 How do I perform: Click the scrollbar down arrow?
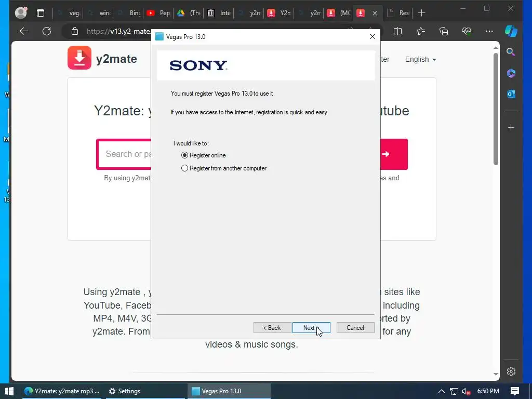pyautogui.click(x=496, y=375)
